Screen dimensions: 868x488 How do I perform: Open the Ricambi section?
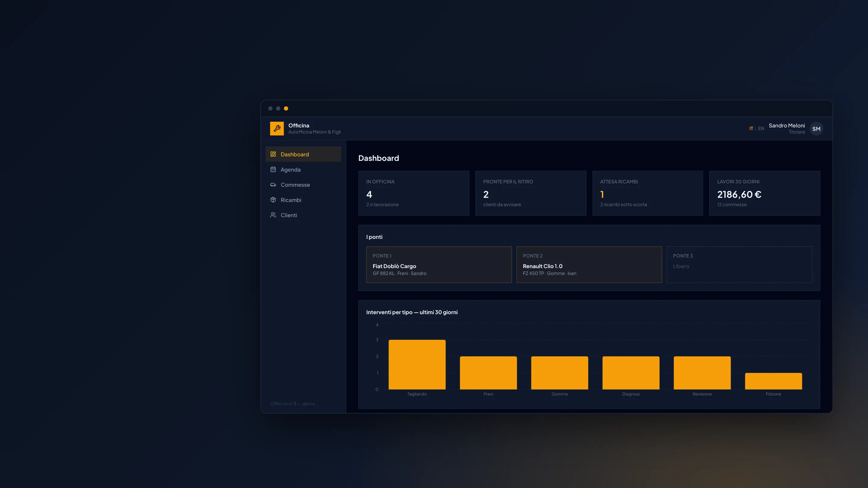click(303, 200)
